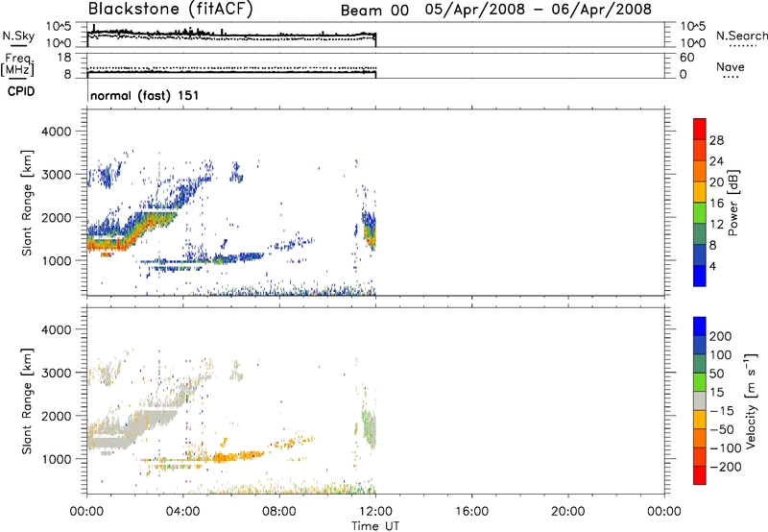Pick the gray segment of velocity color bar
The height and width of the screenshot is (532, 768).
700,400
